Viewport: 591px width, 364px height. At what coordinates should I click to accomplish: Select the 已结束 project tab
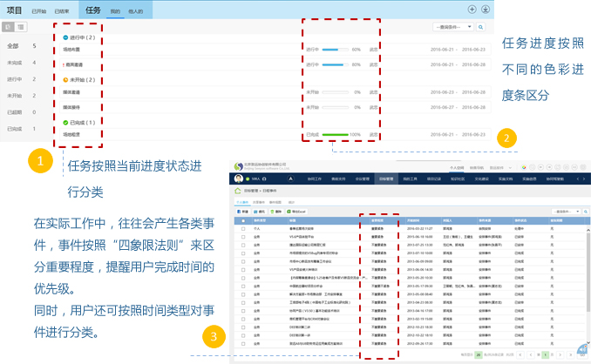(61, 10)
